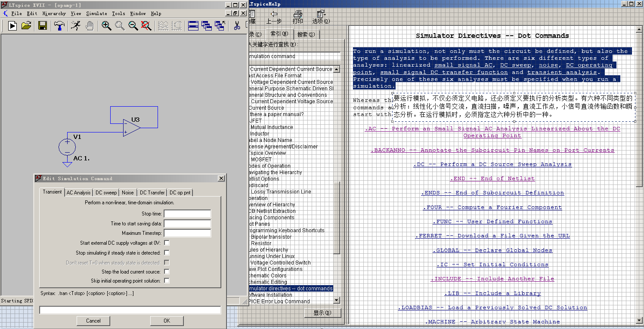This screenshot has height=329, width=644.
Task: Toggle Don't reset T=0 when steady state checkbox
Action: pyautogui.click(x=167, y=262)
